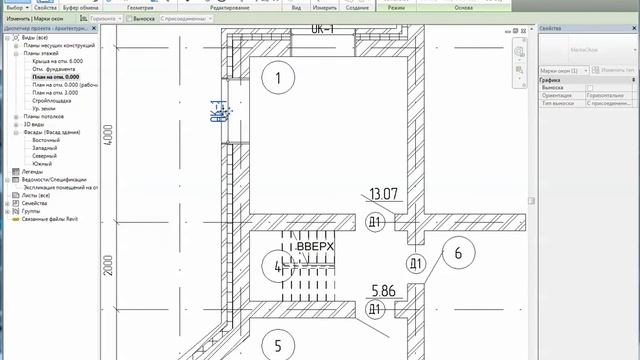Toggle the Выноска checkbox in options bar

pos(129,18)
